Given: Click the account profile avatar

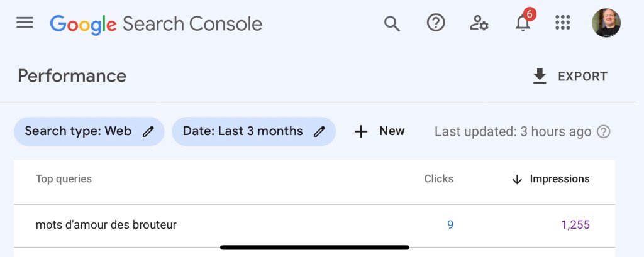Looking at the screenshot, I should [606, 23].
